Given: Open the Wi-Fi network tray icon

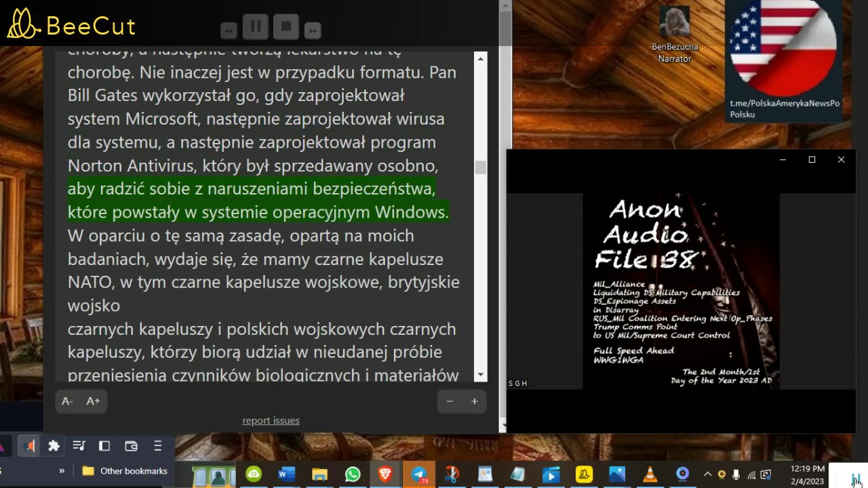Looking at the screenshot, I should pyautogui.click(x=751, y=474).
